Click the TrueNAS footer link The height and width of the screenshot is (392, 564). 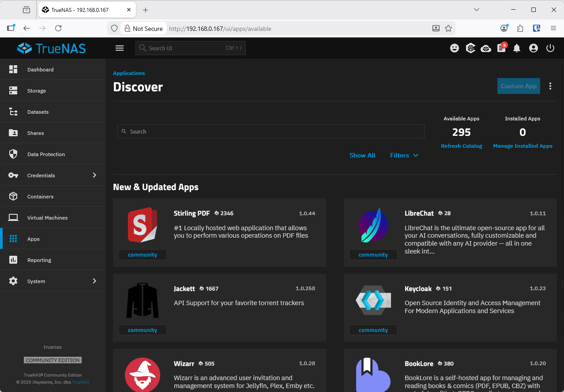[80, 382]
